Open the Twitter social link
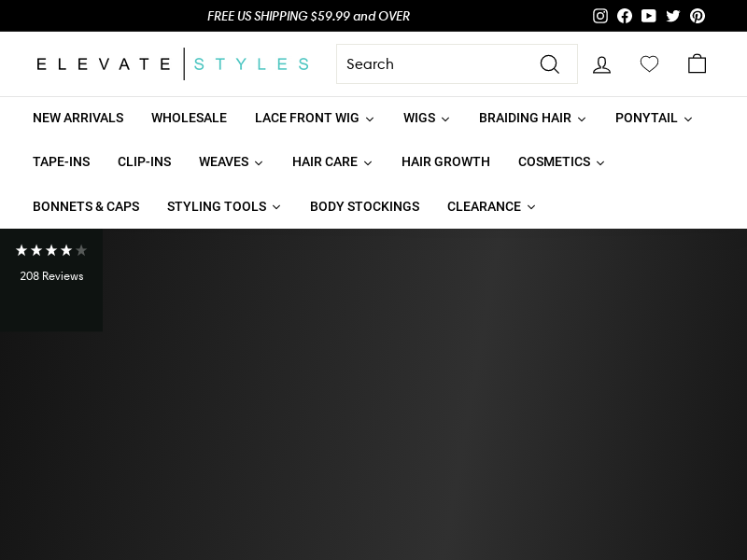747x560 pixels. point(672,16)
